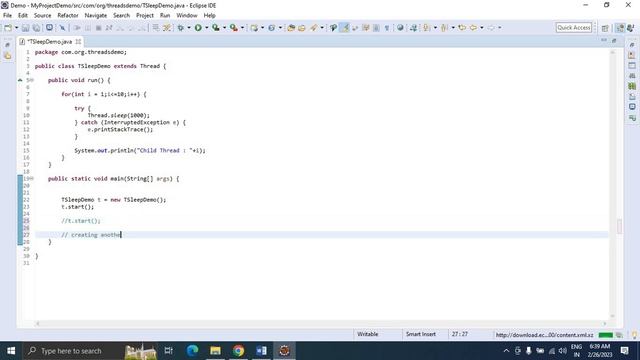Viewport: 640px width, 360px height.
Task: Click the New file toolbar icon
Action: 8,28
